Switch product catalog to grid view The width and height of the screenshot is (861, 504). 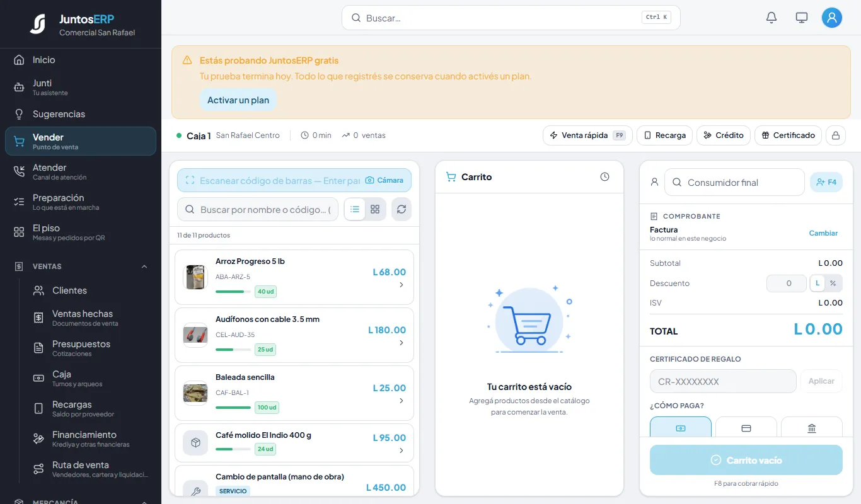pos(375,209)
